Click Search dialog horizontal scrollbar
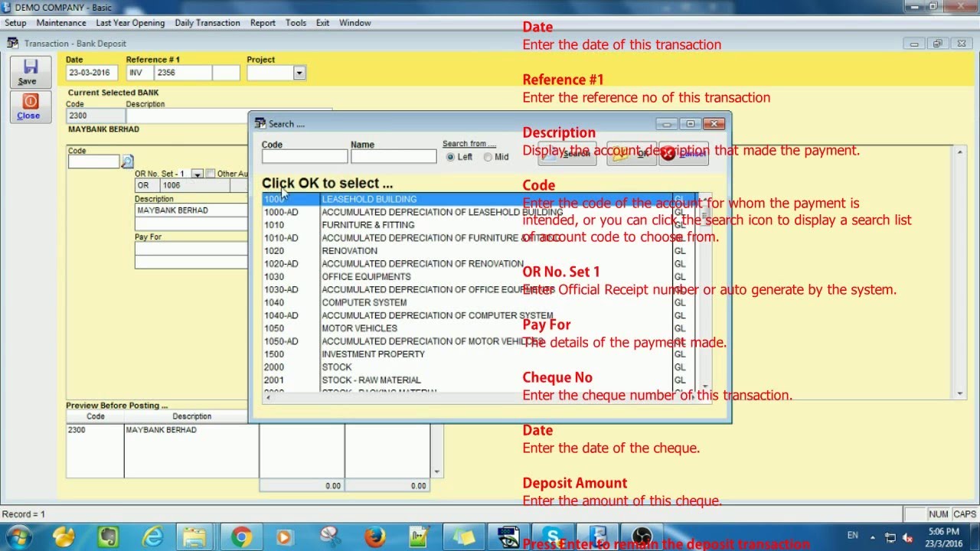 tap(480, 397)
